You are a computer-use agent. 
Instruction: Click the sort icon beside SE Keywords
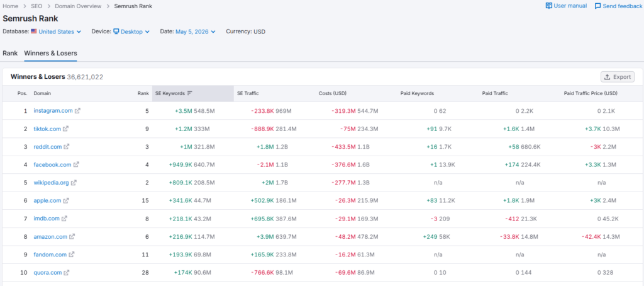[189, 93]
